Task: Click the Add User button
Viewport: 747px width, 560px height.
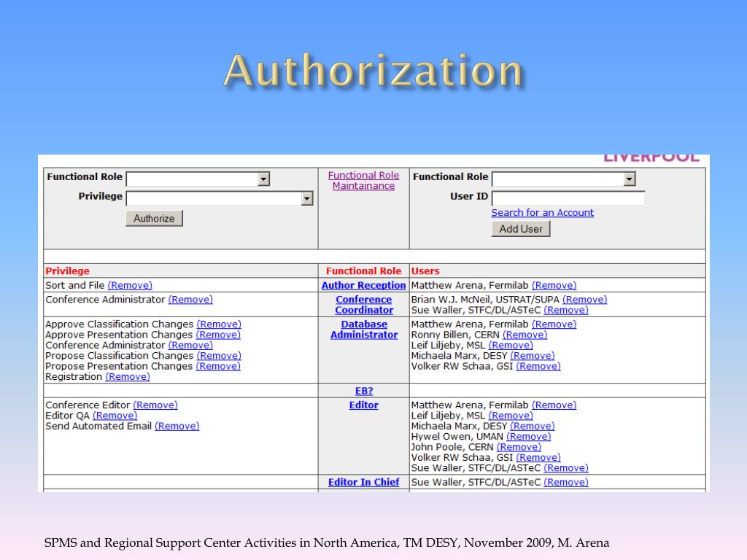Action: click(521, 229)
